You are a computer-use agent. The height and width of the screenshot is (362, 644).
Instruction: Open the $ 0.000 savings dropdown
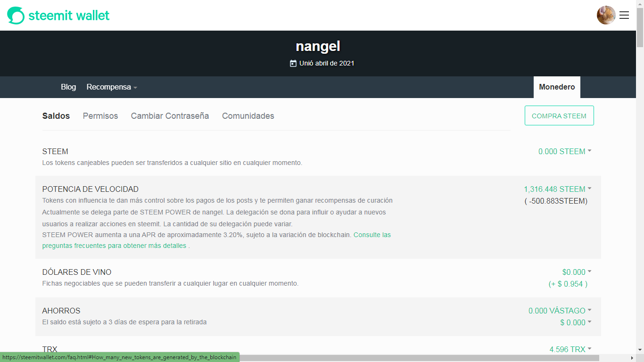click(576, 322)
